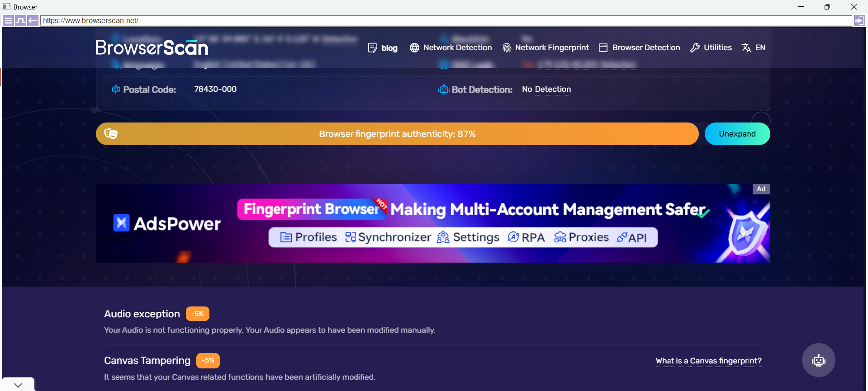Image resolution: width=868 pixels, height=391 pixels.
Task: Click the BrowserScan logo
Action: click(x=152, y=47)
